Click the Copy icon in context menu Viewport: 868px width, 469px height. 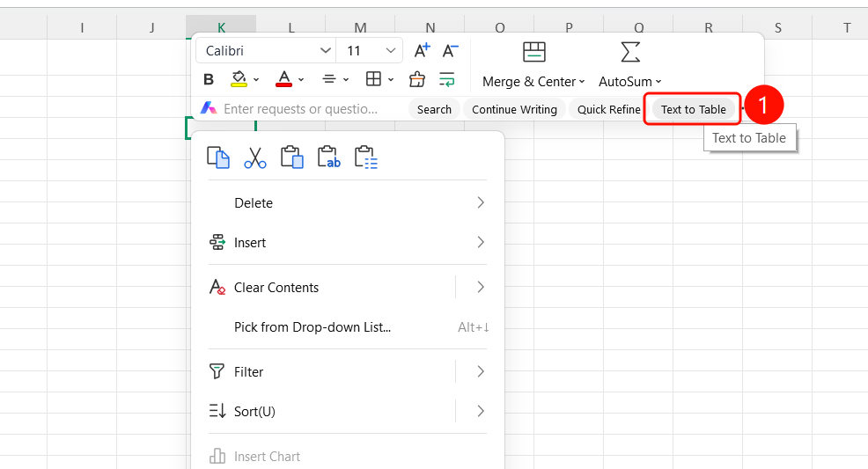click(218, 158)
